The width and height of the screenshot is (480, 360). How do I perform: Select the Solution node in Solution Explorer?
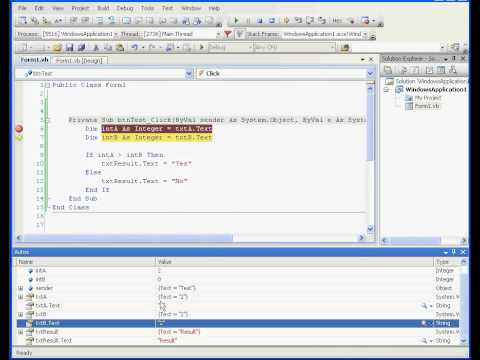coord(431,81)
